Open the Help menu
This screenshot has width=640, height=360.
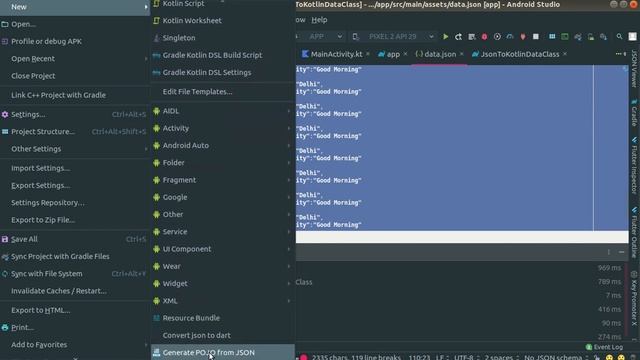click(x=319, y=20)
